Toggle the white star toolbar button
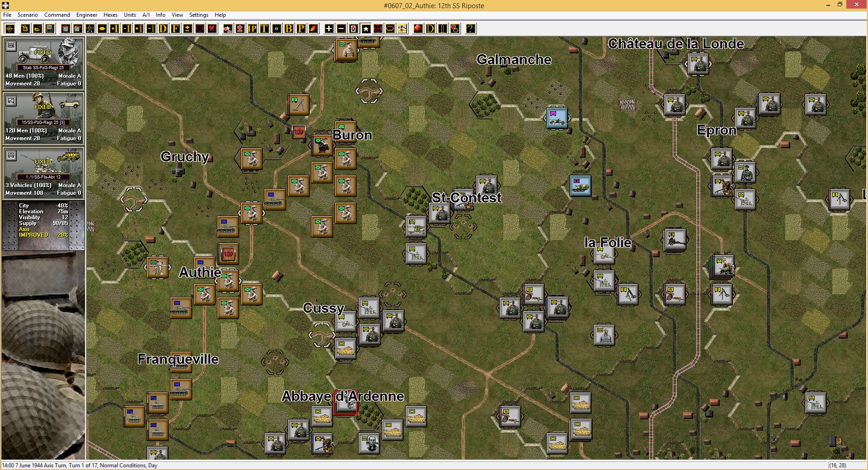 366,29
